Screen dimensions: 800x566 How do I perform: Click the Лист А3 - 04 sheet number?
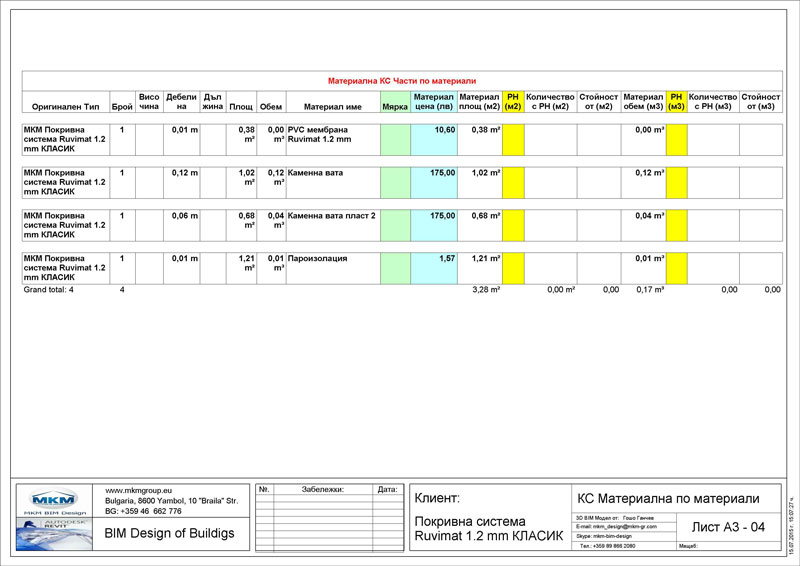(728, 527)
